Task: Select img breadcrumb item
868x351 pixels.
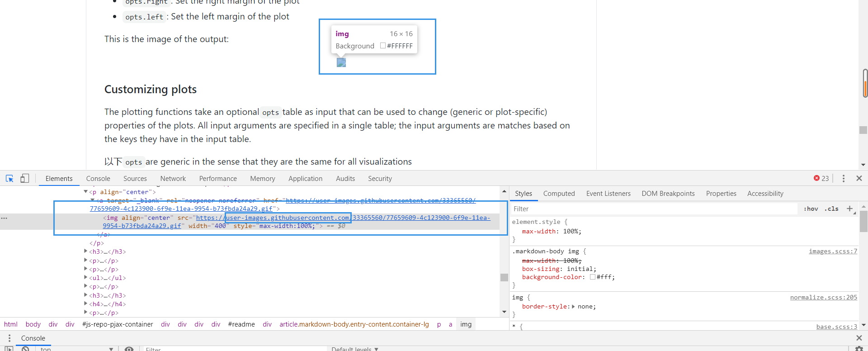Action: [466, 324]
